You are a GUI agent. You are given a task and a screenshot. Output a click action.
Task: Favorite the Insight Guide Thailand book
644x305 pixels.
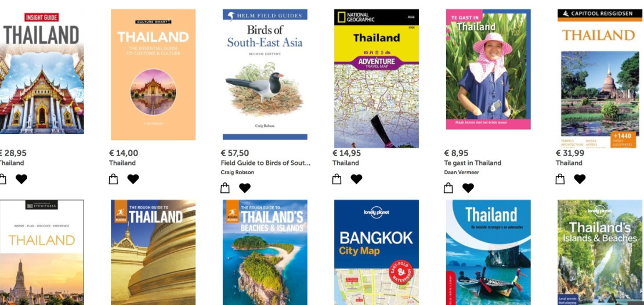click(x=21, y=179)
